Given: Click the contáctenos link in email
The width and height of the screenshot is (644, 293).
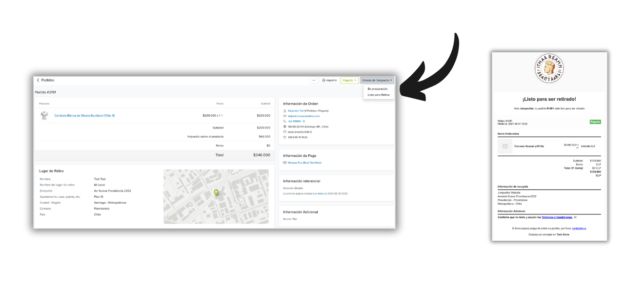Looking at the screenshot, I should tap(579, 228).
